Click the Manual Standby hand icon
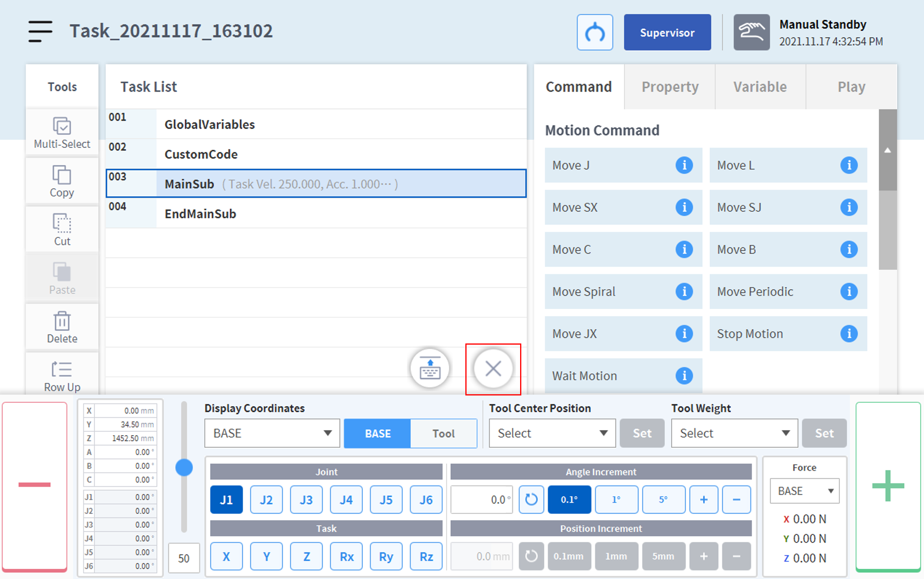The height and width of the screenshot is (579, 924). coord(751,32)
